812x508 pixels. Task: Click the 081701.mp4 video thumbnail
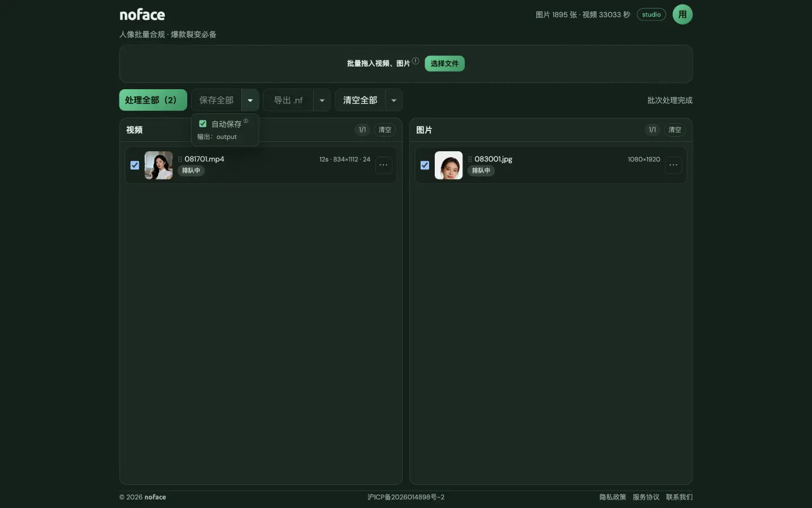[158, 165]
